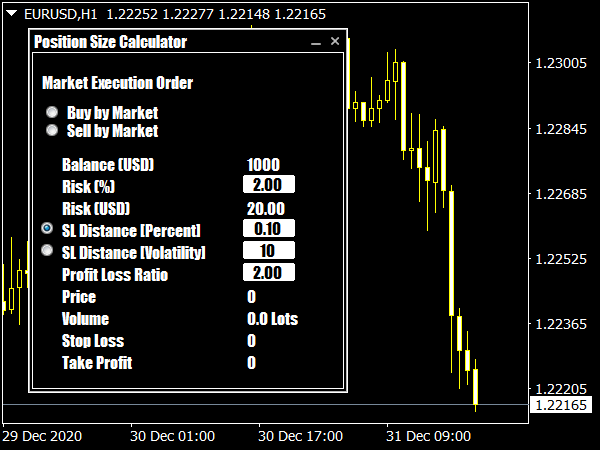Click the 30 Dec 01:00 time label
Viewport: 600px width, 450px height.
tap(172, 436)
